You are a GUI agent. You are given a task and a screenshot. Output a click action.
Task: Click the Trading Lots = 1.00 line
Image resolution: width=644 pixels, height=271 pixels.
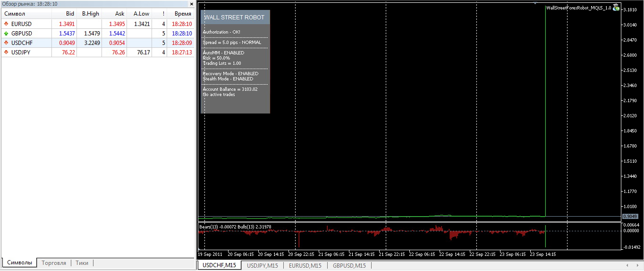[x=222, y=63]
